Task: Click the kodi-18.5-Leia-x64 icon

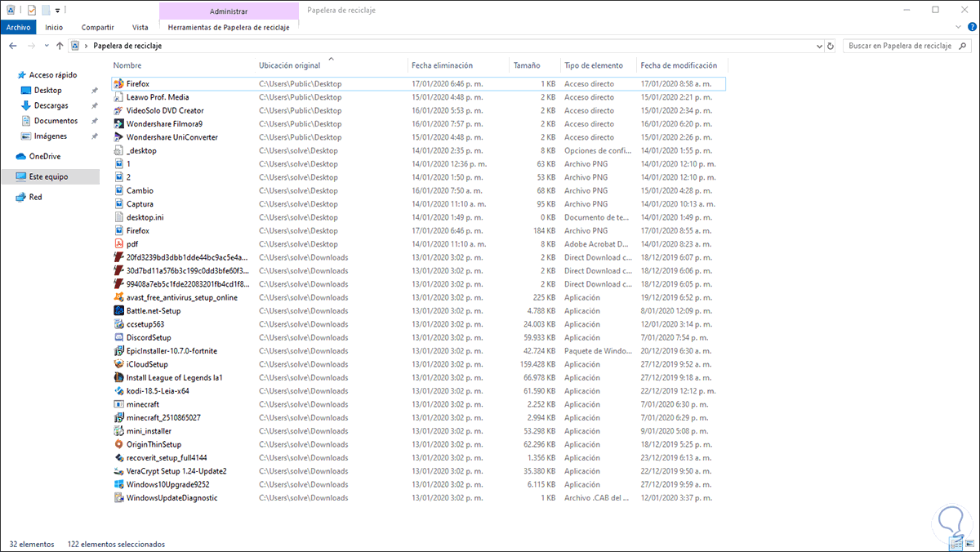Action: (x=118, y=391)
